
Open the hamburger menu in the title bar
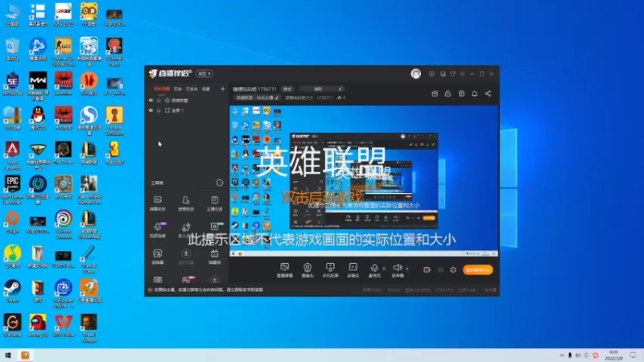pos(462,74)
